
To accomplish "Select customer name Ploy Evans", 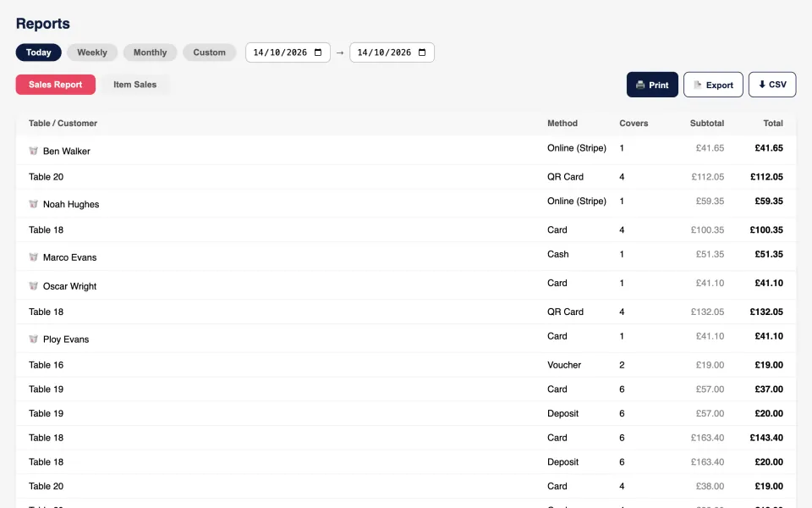I will point(66,339).
